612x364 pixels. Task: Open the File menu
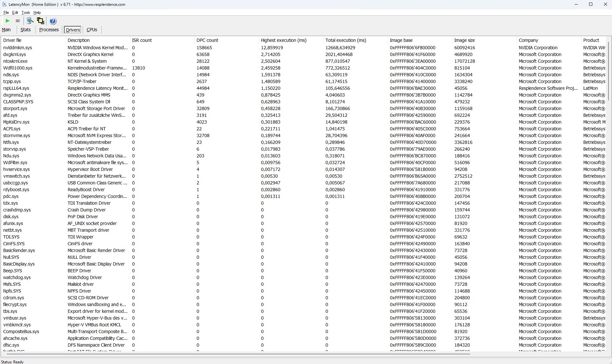point(6,13)
